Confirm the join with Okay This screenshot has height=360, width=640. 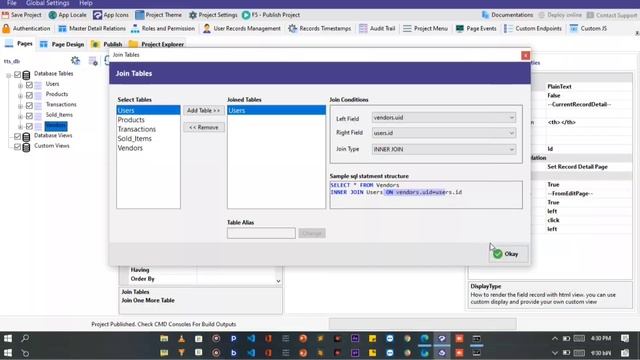tap(508, 254)
